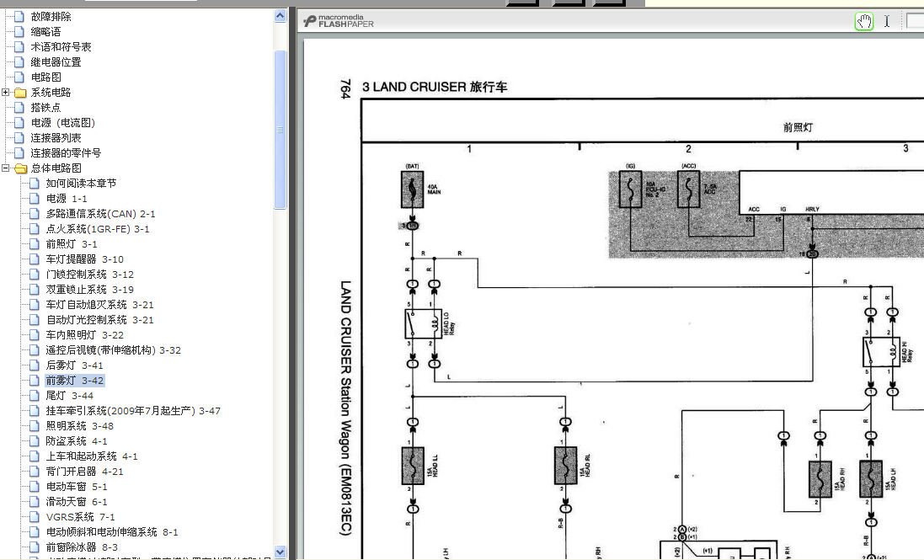Viewport: 924px width, 560px height.
Task: Click the Macromedia FlashPaper logo
Action: [339, 21]
